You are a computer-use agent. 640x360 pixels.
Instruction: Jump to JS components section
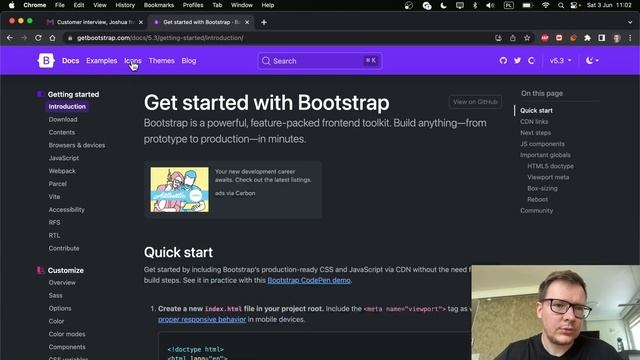tap(542, 144)
